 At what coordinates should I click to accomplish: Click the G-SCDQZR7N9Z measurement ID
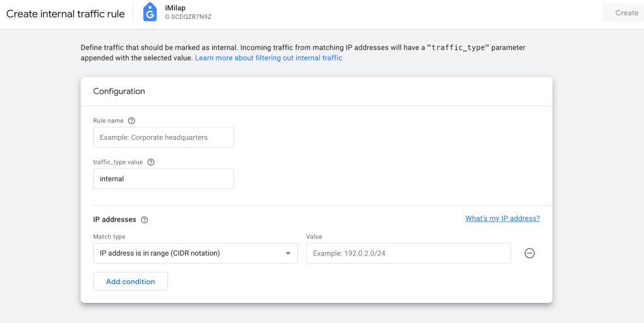point(188,17)
